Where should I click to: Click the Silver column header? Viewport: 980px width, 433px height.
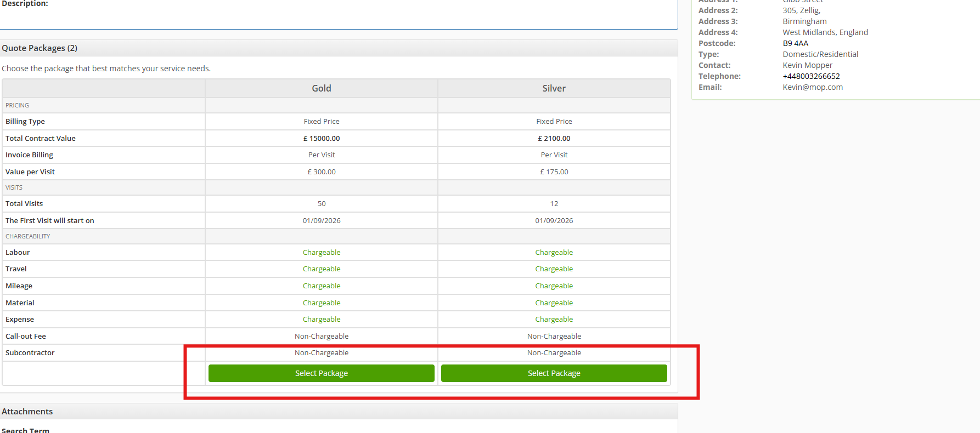(x=554, y=88)
